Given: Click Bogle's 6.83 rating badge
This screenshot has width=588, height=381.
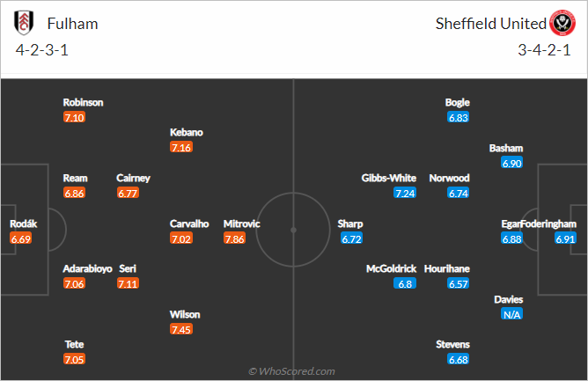Looking at the screenshot, I should pyautogui.click(x=459, y=117).
